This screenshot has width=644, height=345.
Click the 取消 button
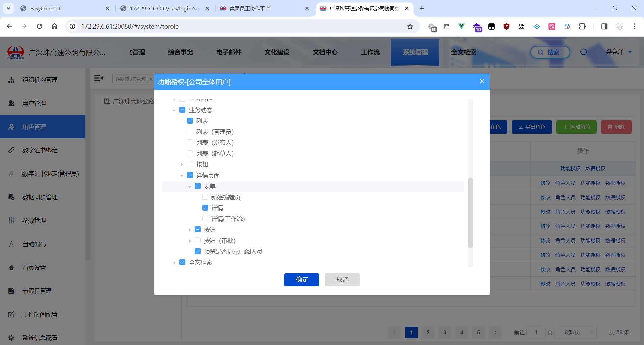342,280
